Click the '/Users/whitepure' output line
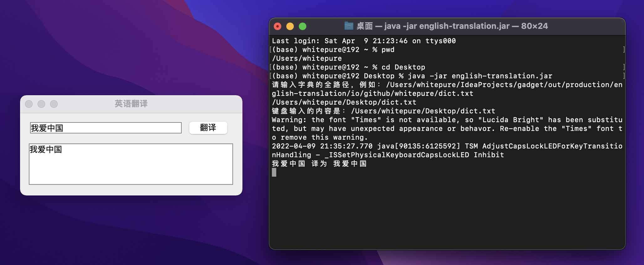 coord(307,58)
